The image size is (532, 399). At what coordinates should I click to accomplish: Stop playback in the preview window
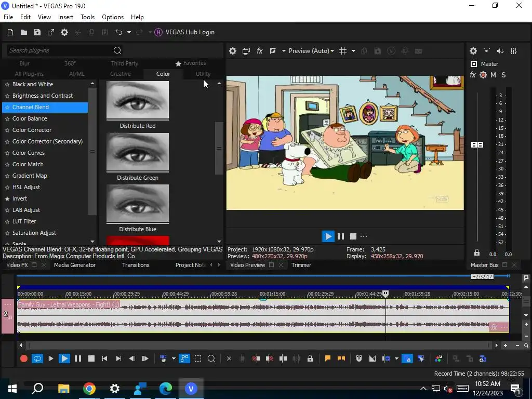click(353, 236)
